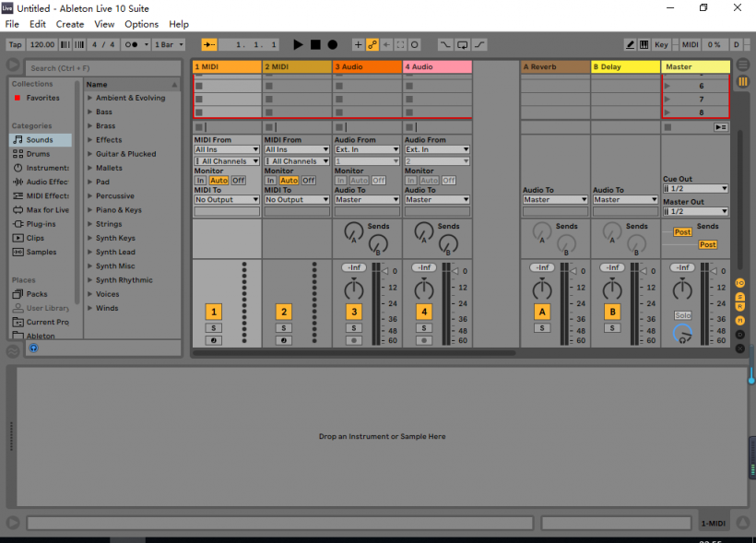This screenshot has width=756, height=543.
Task: Open the Plug-ins category
Action: pyautogui.click(x=41, y=224)
